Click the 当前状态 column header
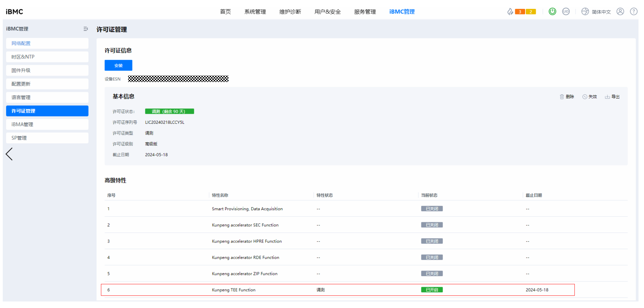644x308 pixels. tap(429, 195)
